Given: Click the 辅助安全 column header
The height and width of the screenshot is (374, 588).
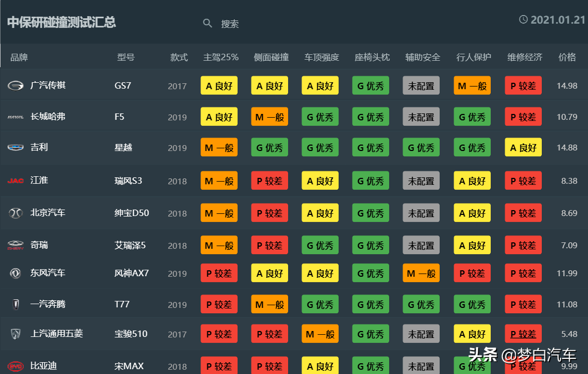Looking at the screenshot, I should [x=422, y=57].
